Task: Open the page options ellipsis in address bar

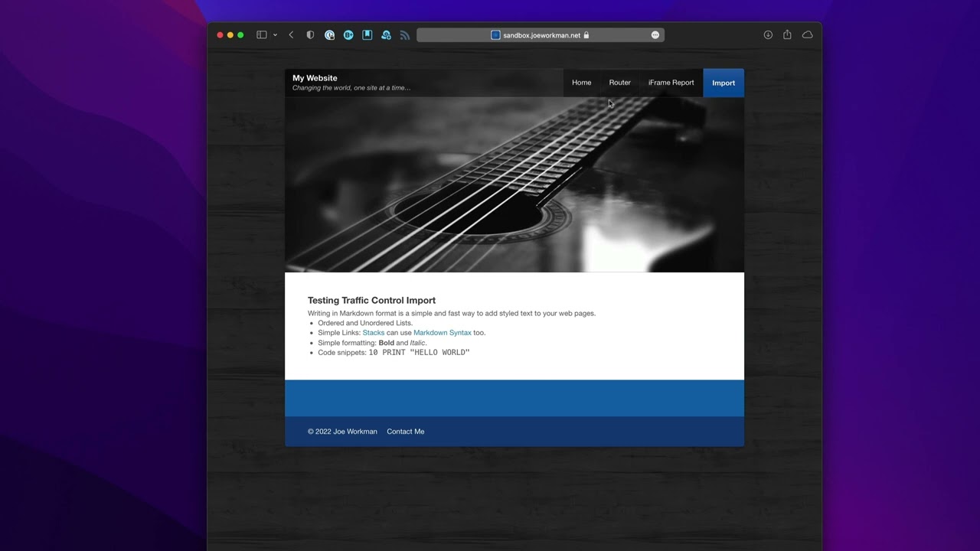Action: pyautogui.click(x=655, y=35)
